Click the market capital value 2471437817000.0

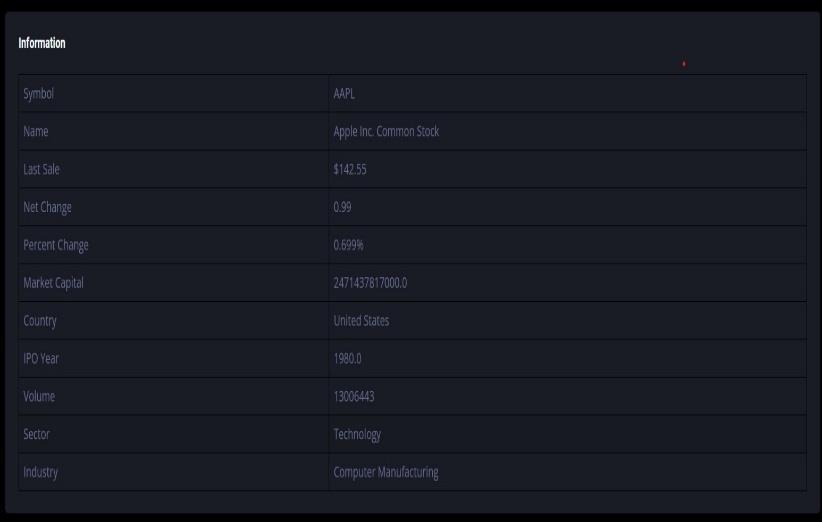pyautogui.click(x=370, y=283)
